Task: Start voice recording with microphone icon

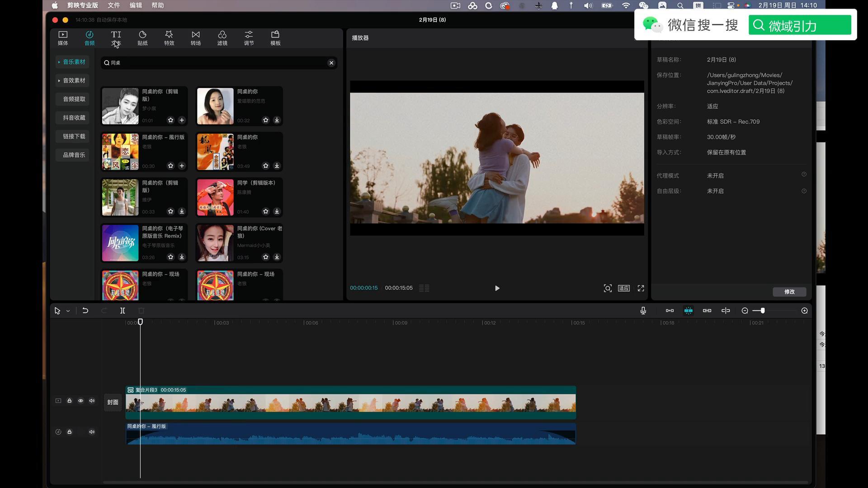Action: pos(643,311)
